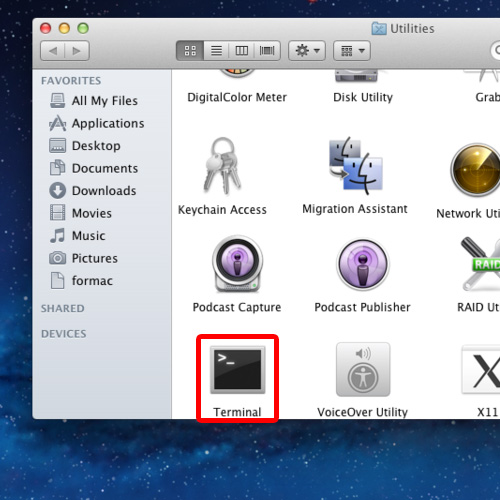500x500 pixels.
Task: Open Keychain Access keys icon
Action: click(223, 166)
